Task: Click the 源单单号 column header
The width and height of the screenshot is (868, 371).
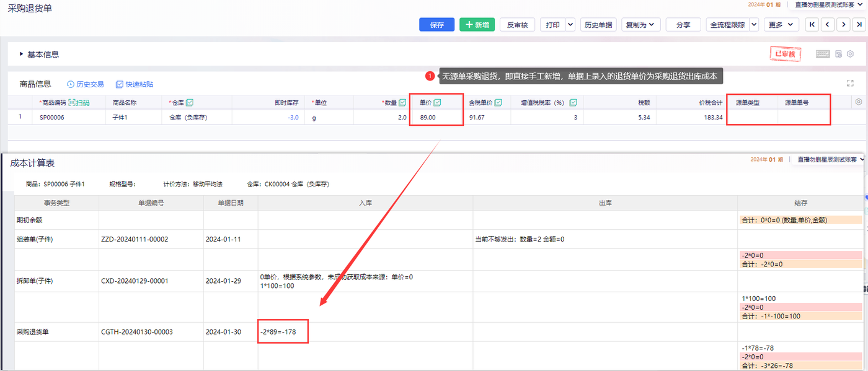Action: [797, 102]
